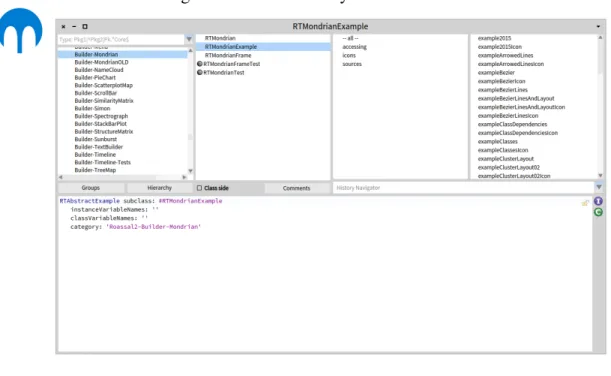Click the package list horizontal scrollbar
The height and width of the screenshot is (376, 611).
click(122, 177)
